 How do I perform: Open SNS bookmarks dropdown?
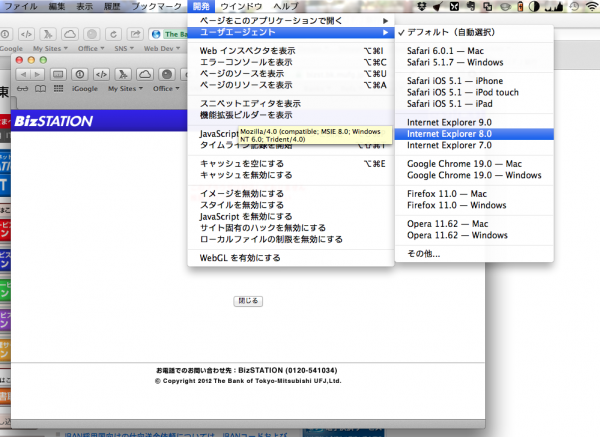coord(124,49)
